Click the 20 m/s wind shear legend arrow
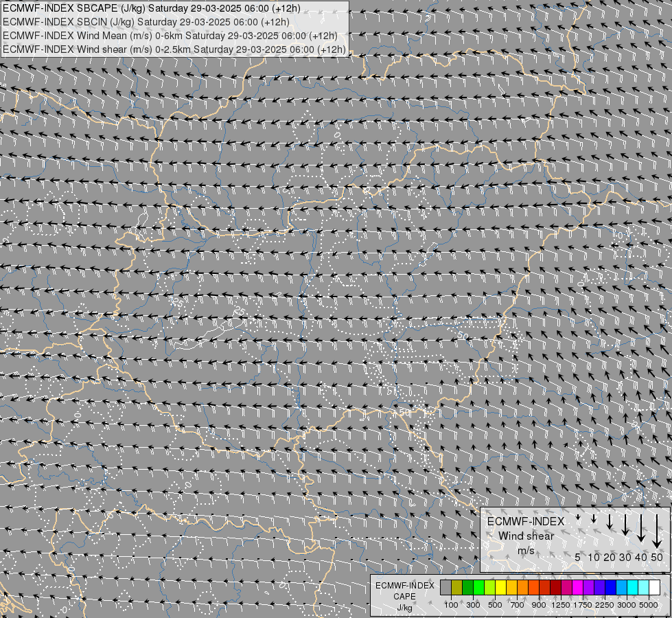Image resolution: width=672 pixels, height=618 pixels. pyautogui.click(x=610, y=521)
